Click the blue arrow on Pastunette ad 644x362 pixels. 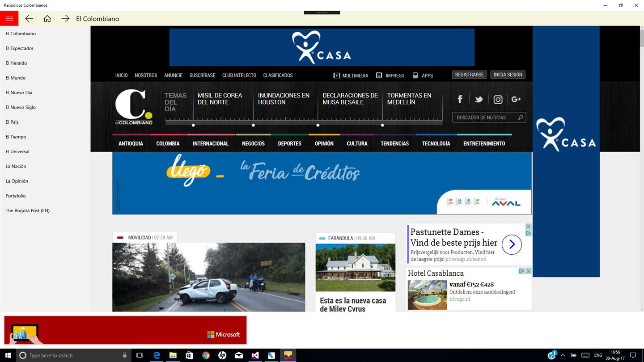tap(512, 244)
